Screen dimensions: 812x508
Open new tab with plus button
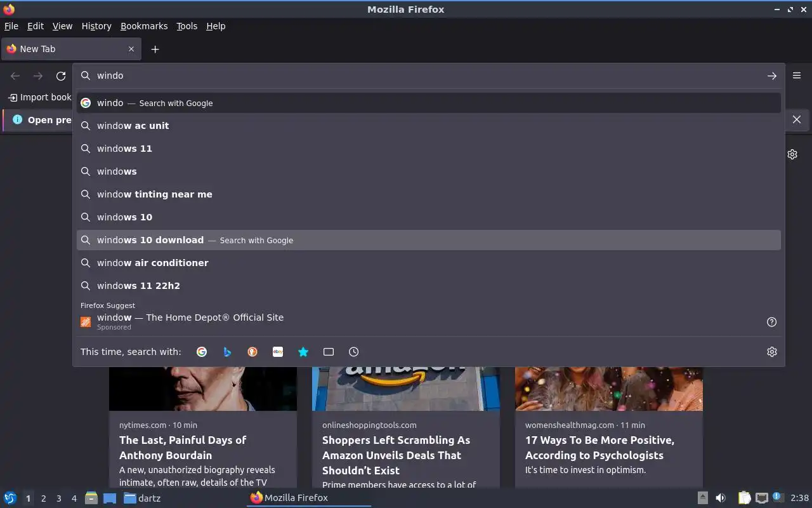[x=155, y=49]
